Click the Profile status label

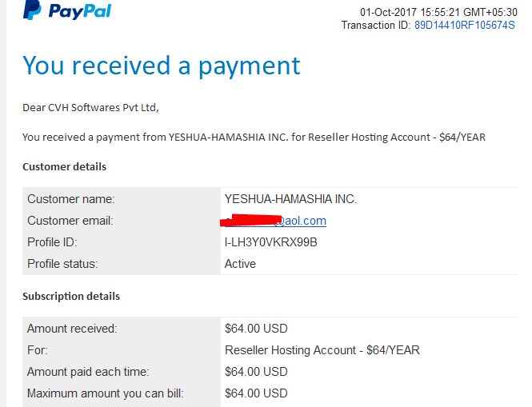tap(62, 264)
